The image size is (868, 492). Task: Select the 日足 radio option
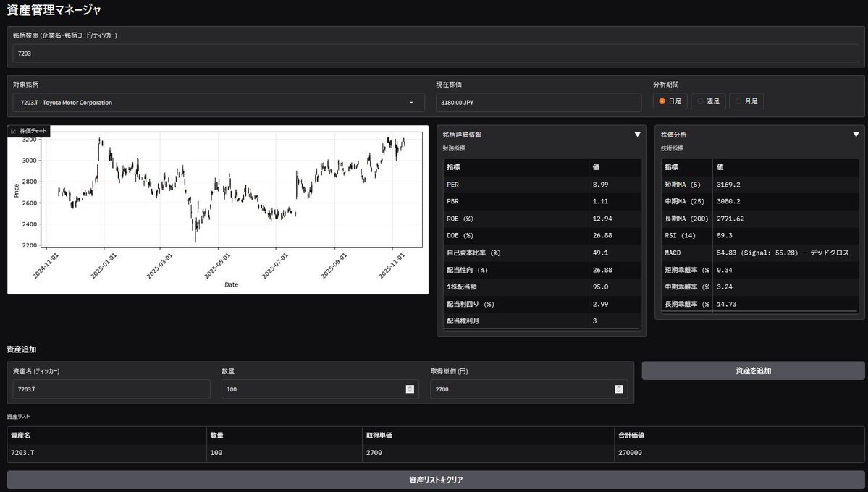(662, 101)
